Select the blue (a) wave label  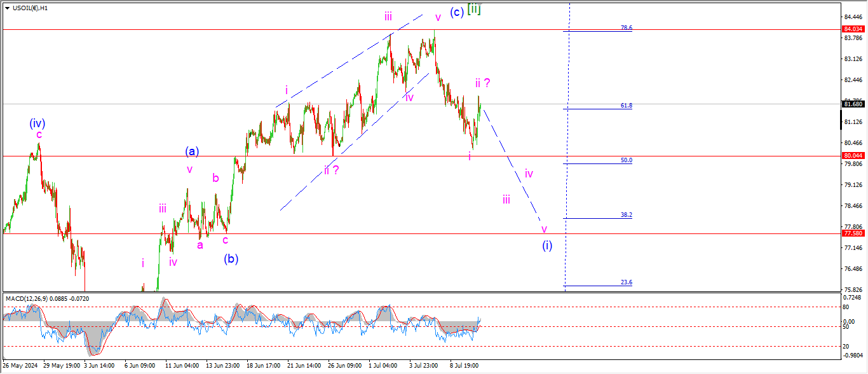pyautogui.click(x=192, y=151)
